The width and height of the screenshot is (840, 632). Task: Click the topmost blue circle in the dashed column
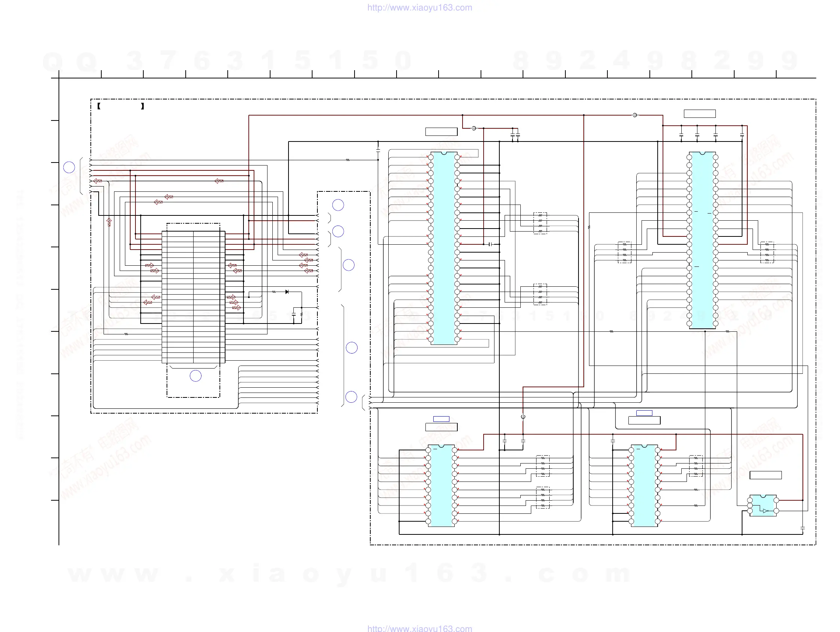pyautogui.click(x=338, y=205)
